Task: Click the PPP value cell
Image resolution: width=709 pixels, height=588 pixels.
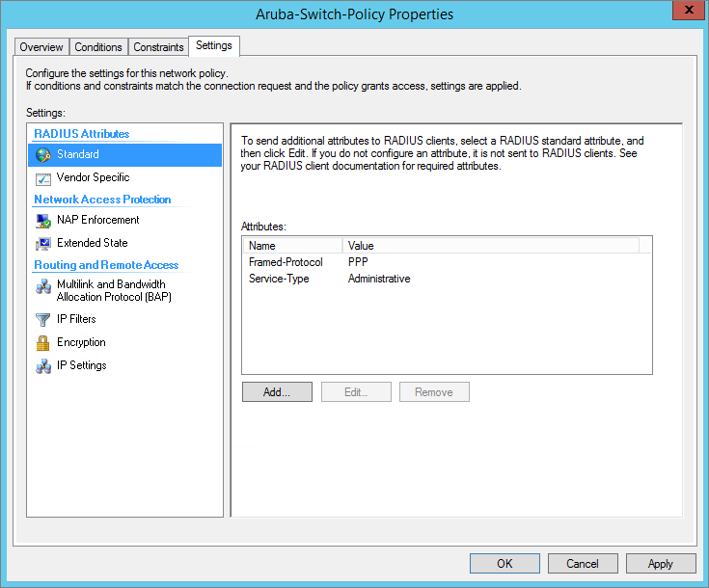Action: pyautogui.click(x=358, y=262)
